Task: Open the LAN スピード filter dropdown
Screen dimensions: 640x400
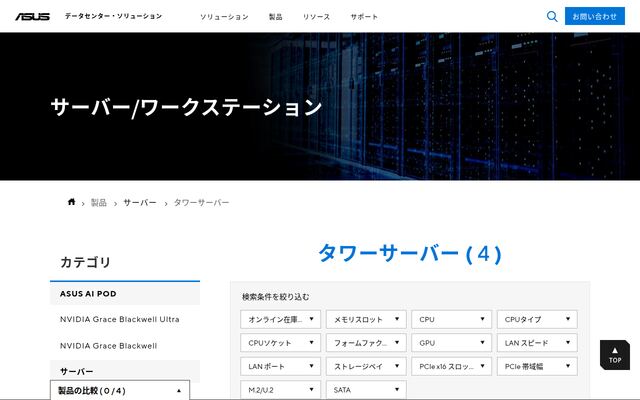Action: click(x=537, y=343)
